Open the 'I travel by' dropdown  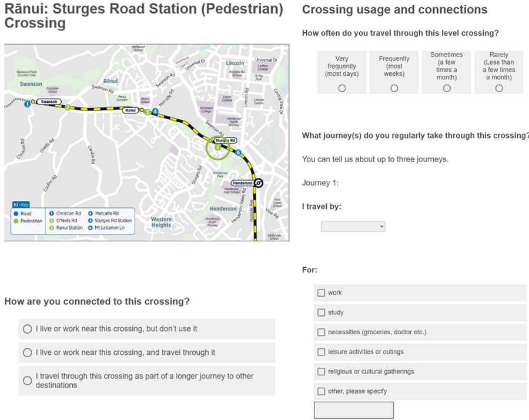point(353,226)
